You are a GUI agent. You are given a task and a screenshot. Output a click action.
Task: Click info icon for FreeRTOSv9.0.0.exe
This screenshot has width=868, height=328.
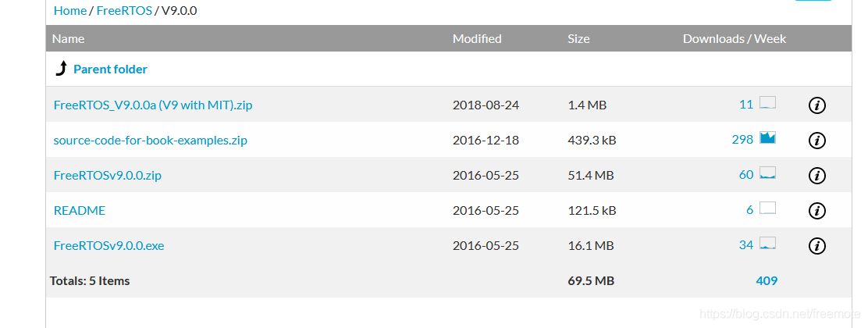[816, 246]
